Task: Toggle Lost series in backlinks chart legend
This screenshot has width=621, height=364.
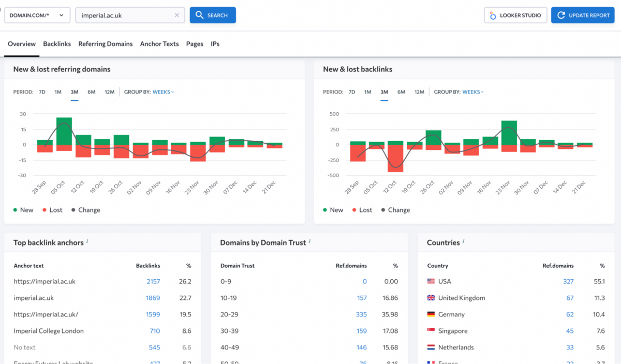Action: pos(362,210)
